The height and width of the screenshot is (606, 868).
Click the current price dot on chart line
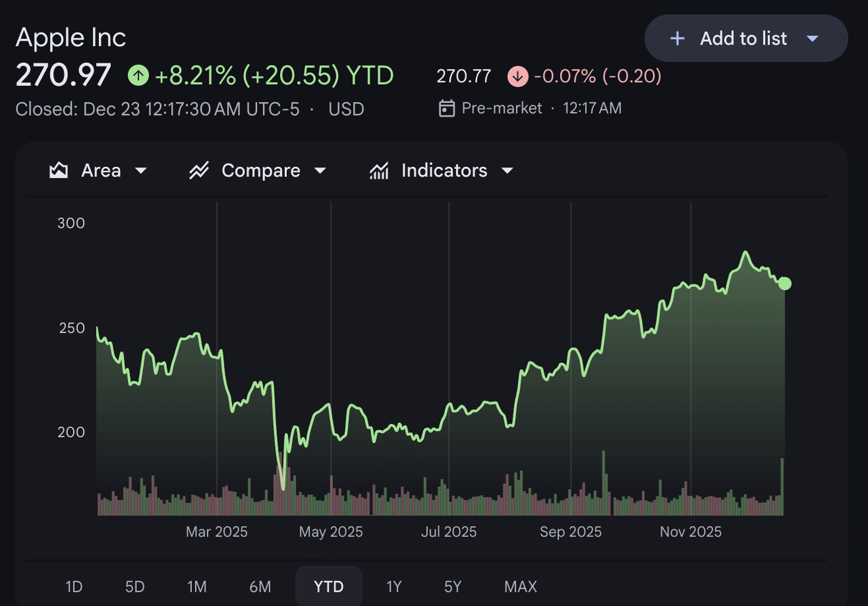coord(785,284)
